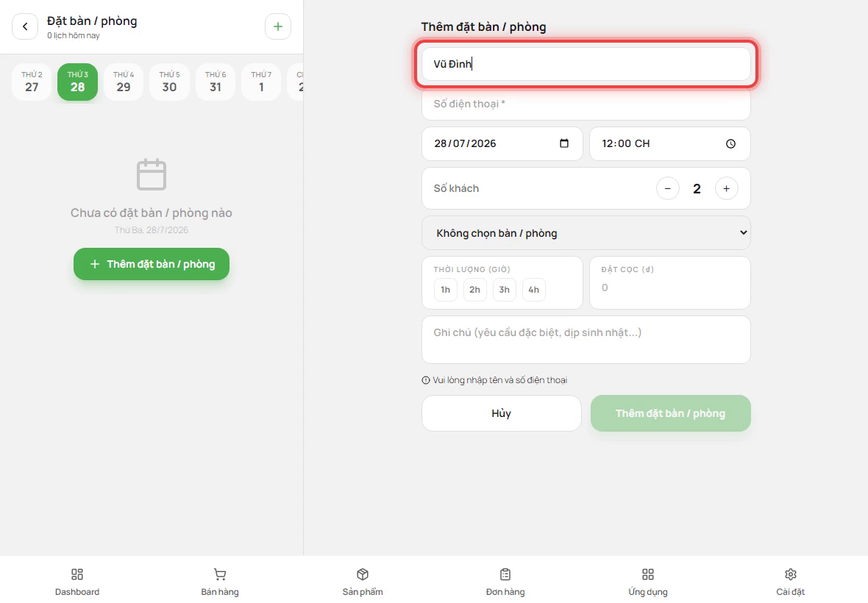
Task: Go to Bán hàng in the bottom navigation
Action: tap(220, 582)
